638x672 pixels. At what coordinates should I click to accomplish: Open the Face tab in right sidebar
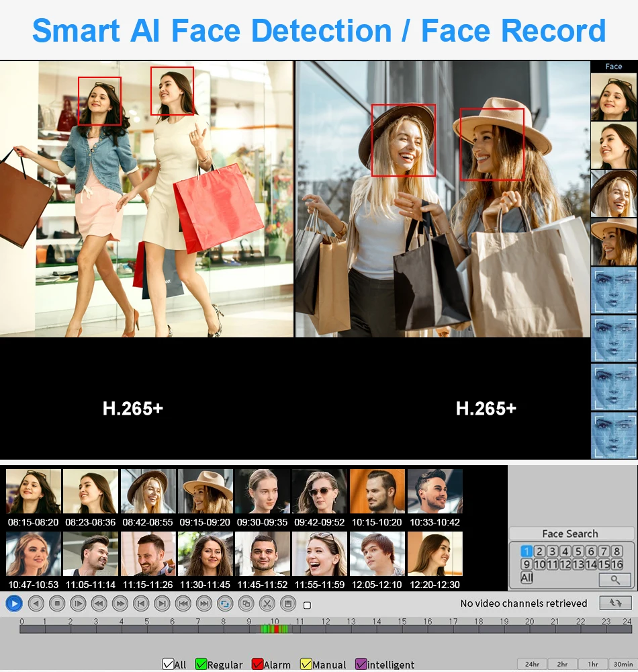point(613,67)
